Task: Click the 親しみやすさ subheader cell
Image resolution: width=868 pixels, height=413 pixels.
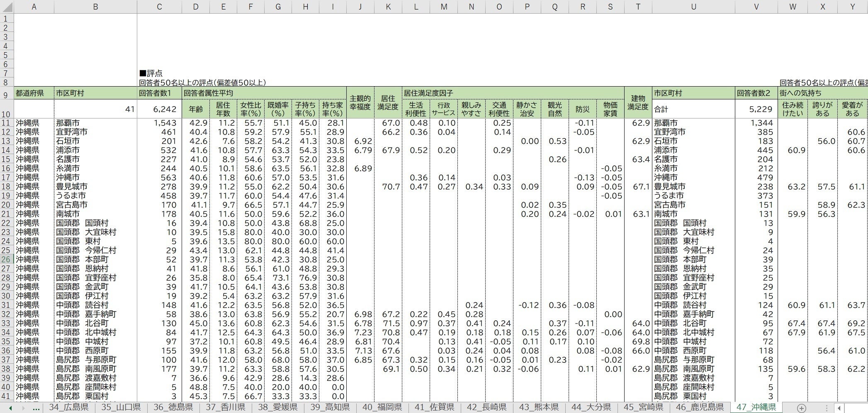Action: (x=472, y=109)
